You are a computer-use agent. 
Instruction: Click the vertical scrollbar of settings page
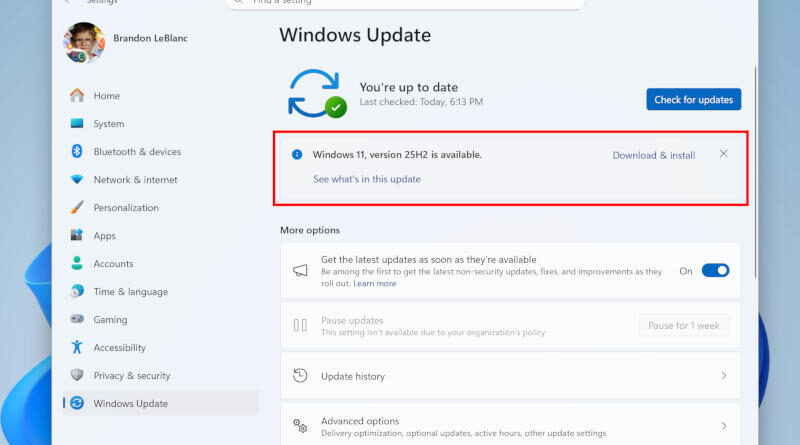(x=755, y=174)
